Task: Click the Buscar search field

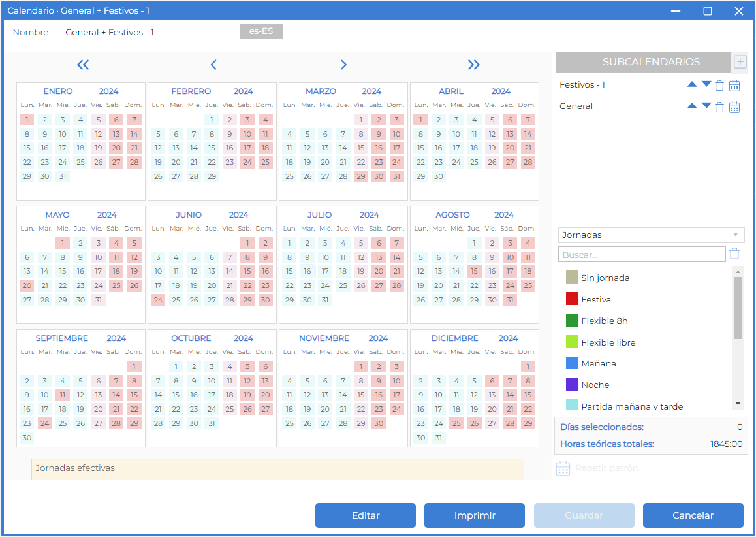Action: tap(642, 254)
